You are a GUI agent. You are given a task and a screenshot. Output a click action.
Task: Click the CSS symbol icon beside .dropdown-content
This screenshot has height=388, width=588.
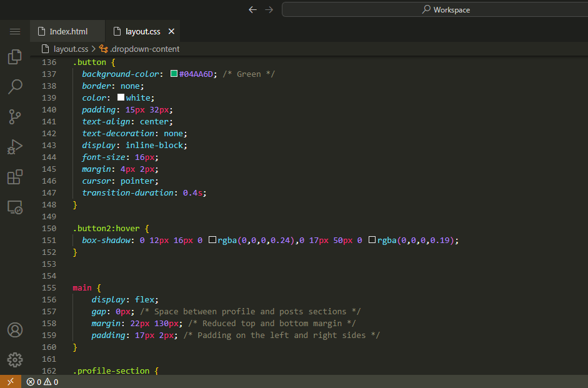coord(104,49)
